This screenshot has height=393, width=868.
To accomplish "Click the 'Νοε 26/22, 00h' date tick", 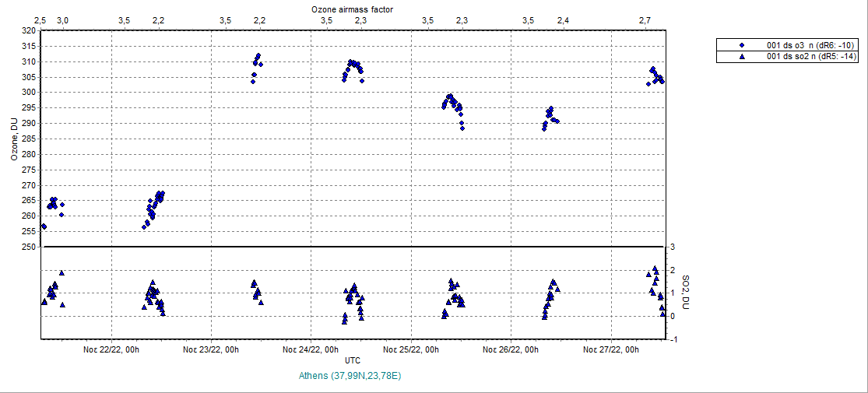I will (511, 350).
